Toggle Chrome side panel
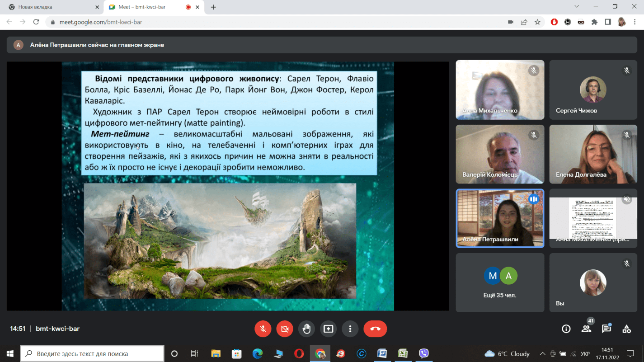Viewport: 644px width, 362px height. (608, 22)
